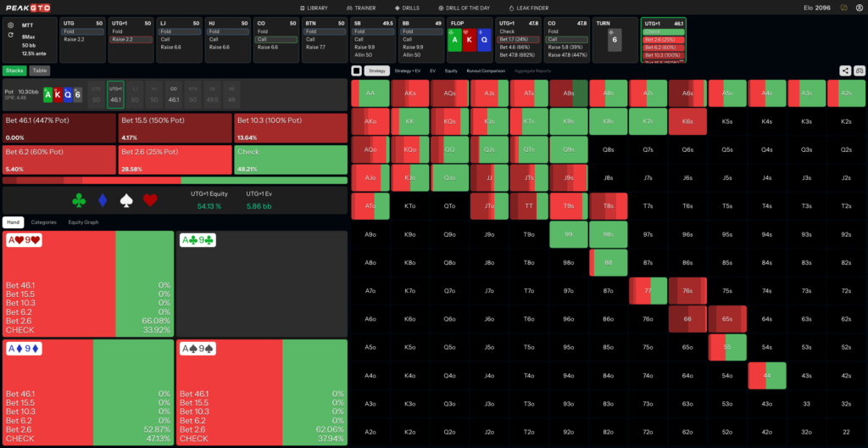Viewport: 868px width, 448px height.
Task: Open Leak Finder
Action: pyautogui.click(x=528, y=8)
